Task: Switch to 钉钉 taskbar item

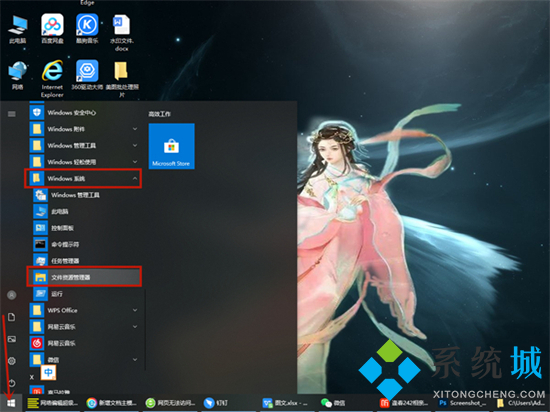Action: [216, 403]
